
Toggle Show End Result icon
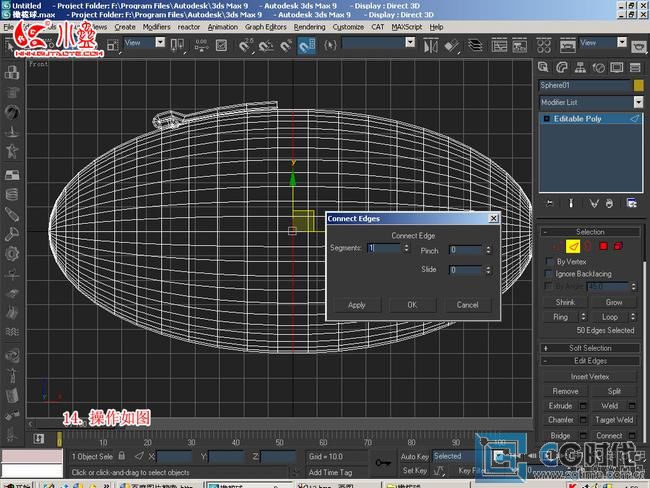click(x=571, y=203)
